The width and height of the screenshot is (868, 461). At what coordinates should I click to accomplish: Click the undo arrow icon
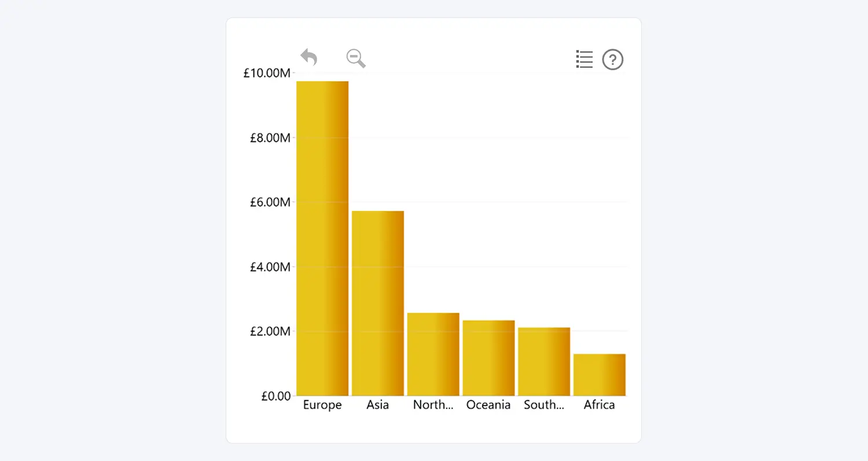click(x=309, y=58)
